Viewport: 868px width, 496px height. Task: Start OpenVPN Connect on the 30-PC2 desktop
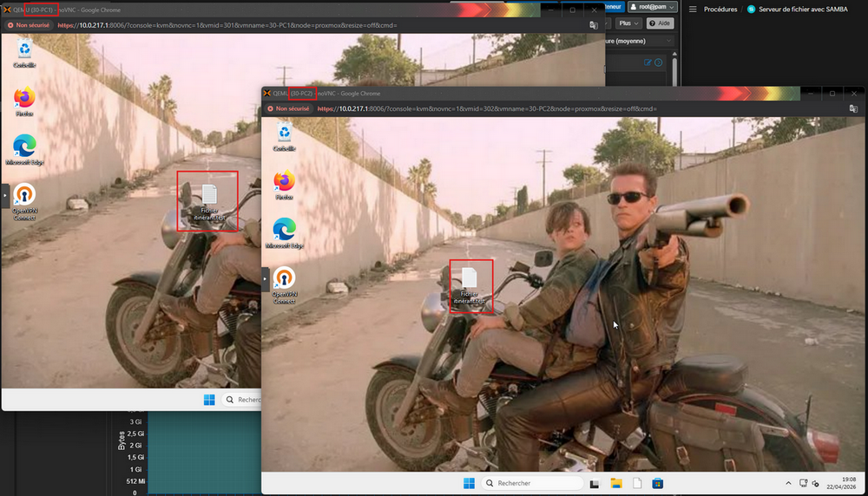[284, 285]
